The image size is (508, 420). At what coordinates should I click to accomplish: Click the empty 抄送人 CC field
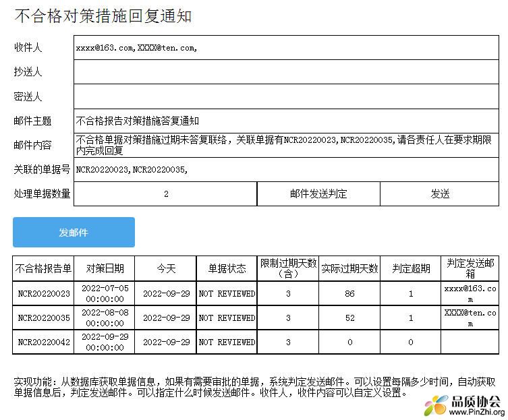[286, 72]
